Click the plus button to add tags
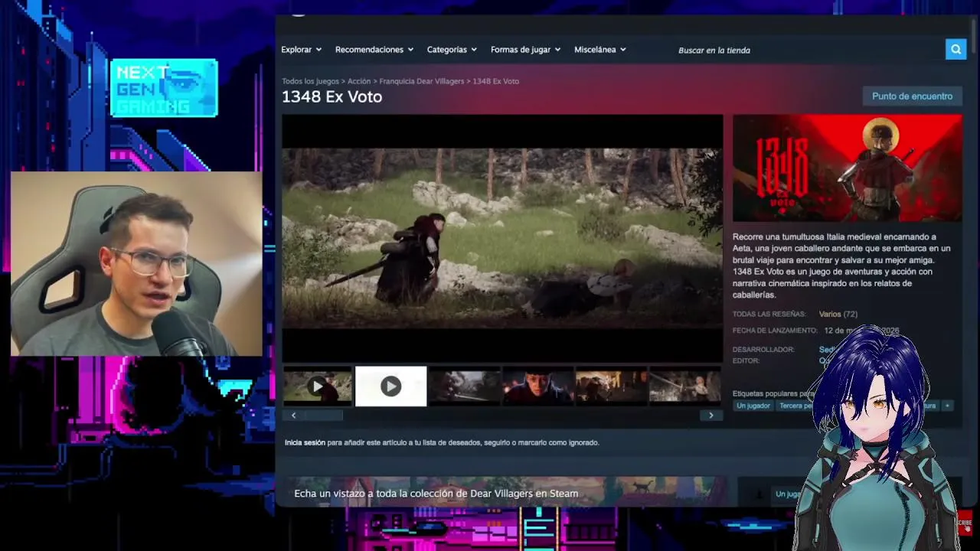 coord(947,406)
